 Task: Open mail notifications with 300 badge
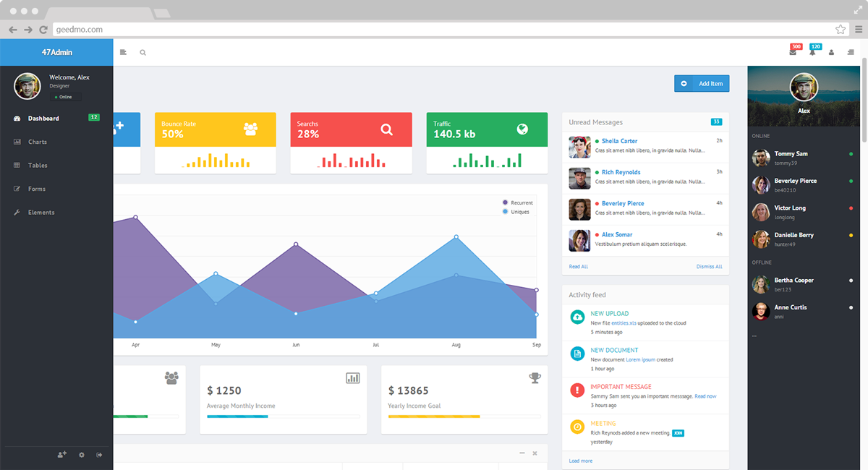(x=793, y=52)
